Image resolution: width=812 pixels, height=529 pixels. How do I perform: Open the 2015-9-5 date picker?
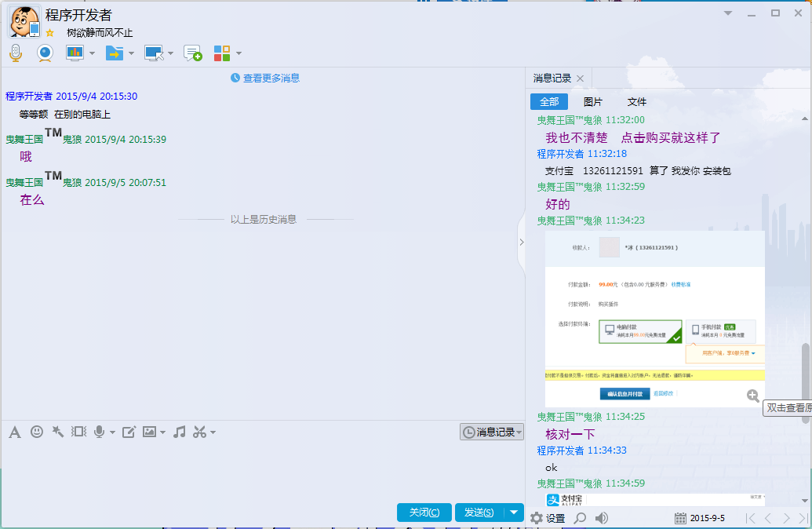coord(700,518)
